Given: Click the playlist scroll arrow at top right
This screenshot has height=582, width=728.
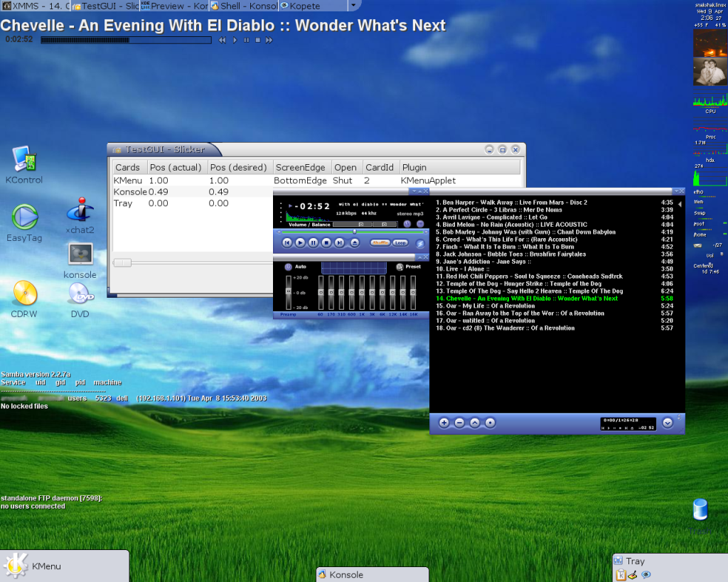Looking at the screenshot, I should (x=680, y=204).
